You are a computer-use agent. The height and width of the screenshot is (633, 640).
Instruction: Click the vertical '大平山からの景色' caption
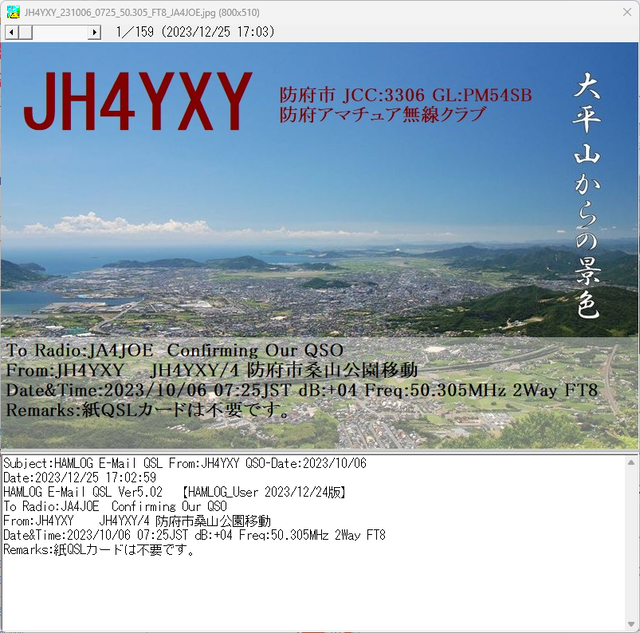(x=587, y=195)
